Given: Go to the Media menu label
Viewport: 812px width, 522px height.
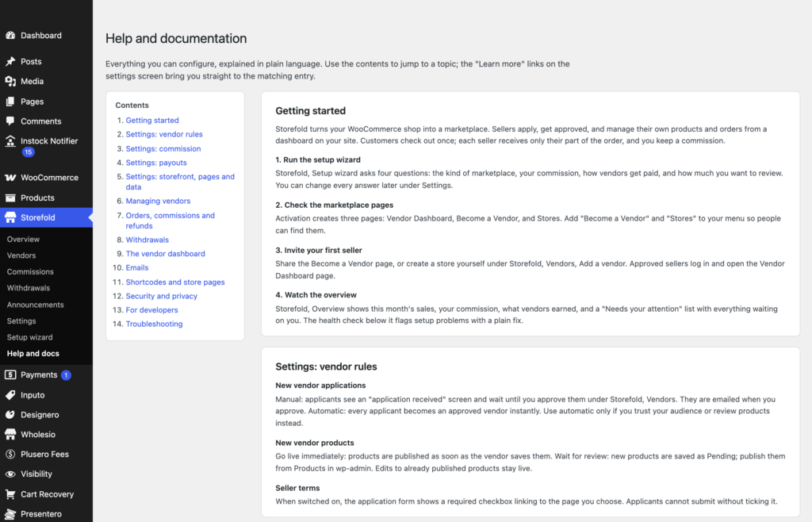Looking at the screenshot, I should [32, 81].
